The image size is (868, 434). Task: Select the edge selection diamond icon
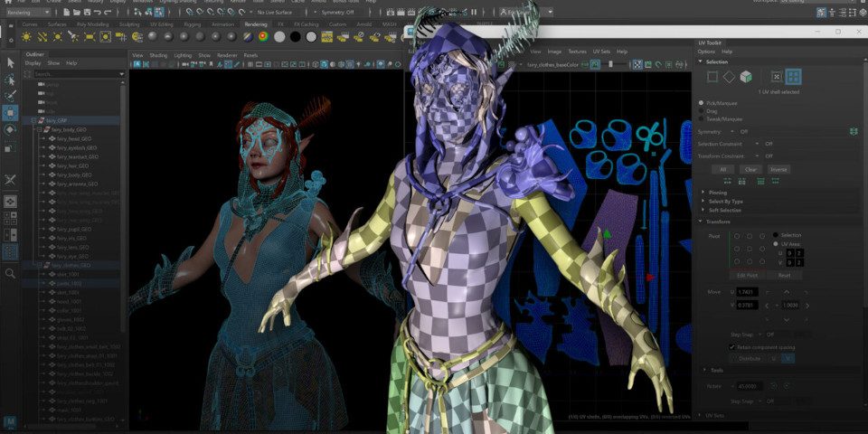729,77
